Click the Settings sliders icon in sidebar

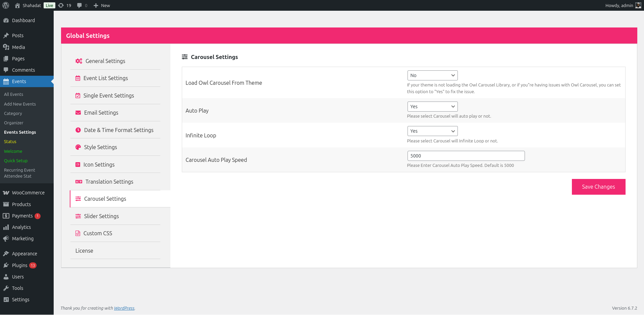point(6,300)
